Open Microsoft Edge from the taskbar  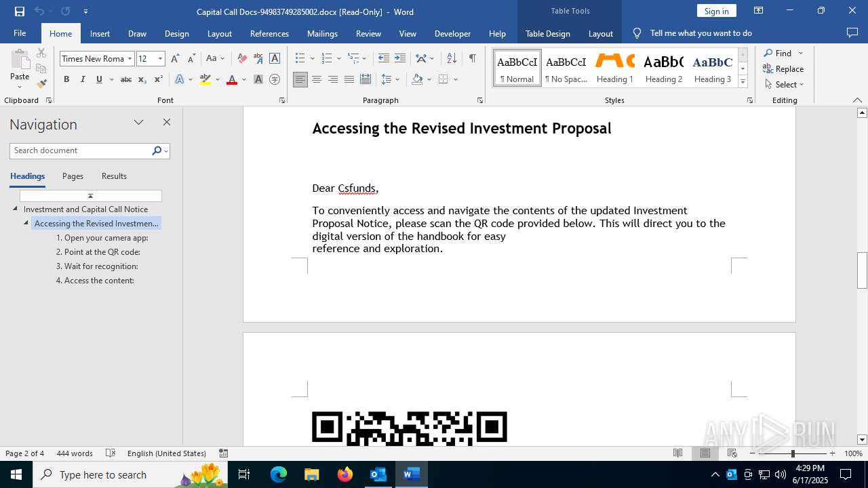[279, 474]
